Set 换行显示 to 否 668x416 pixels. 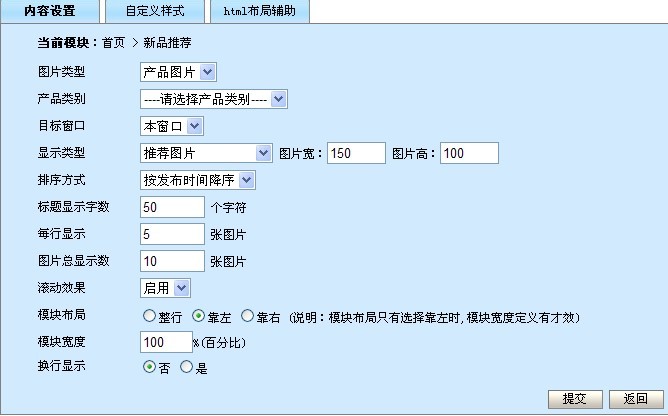tap(149, 367)
